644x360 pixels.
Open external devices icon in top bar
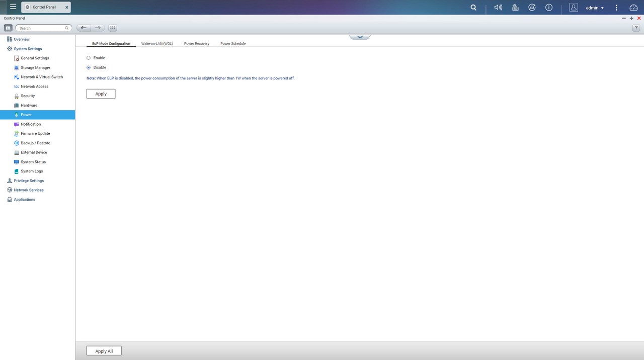tap(532, 8)
